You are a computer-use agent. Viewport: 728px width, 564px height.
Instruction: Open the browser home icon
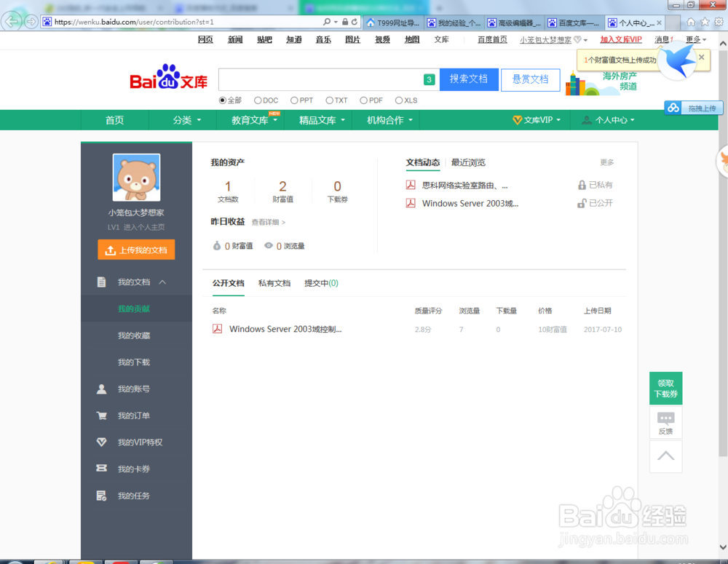click(691, 22)
